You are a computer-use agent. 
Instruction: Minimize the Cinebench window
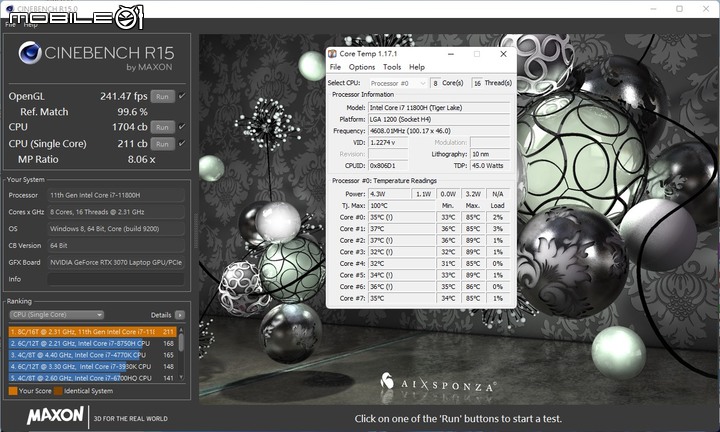tap(653, 8)
